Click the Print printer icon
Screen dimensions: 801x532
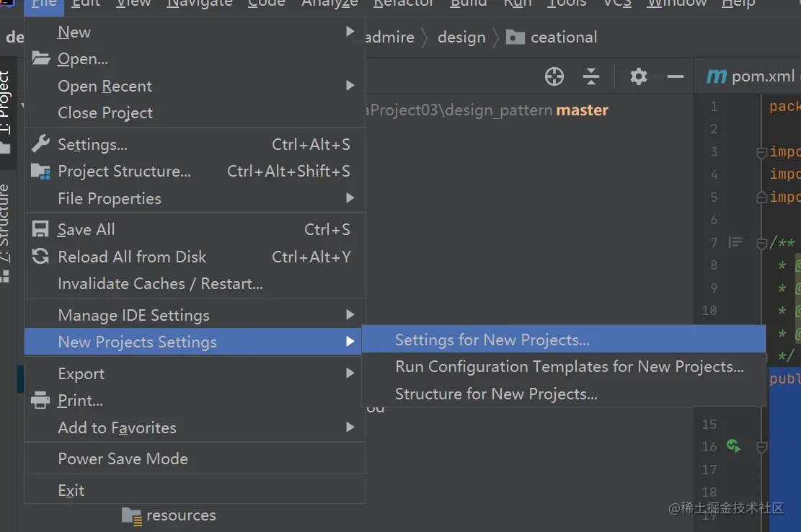click(40, 401)
